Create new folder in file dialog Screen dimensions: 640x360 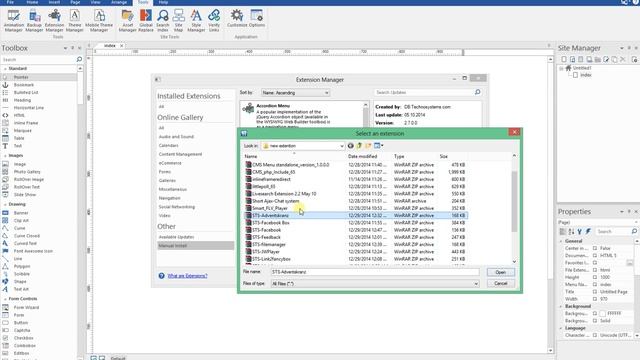(x=368, y=146)
